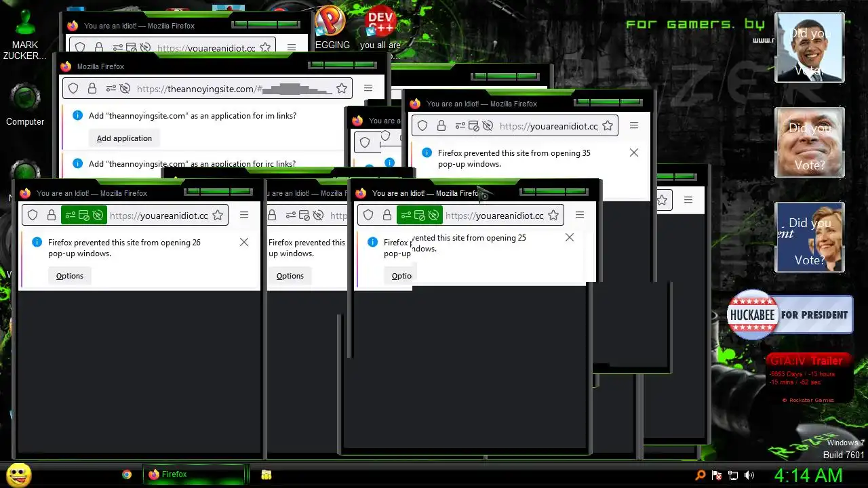This screenshot has height=488, width=868.
Task: Click shield icon in the 35 pop-ups window
Action: click(422, 126)
